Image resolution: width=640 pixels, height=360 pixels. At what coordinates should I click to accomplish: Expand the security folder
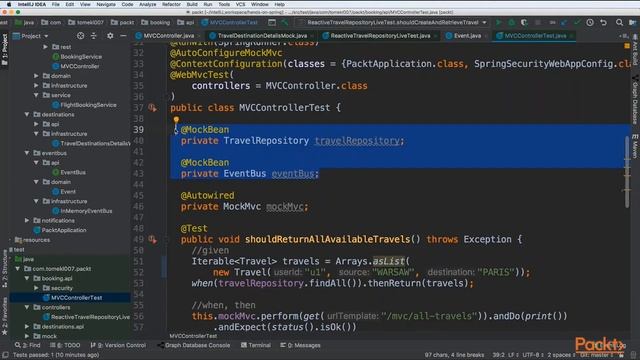[x=36, y=288]
